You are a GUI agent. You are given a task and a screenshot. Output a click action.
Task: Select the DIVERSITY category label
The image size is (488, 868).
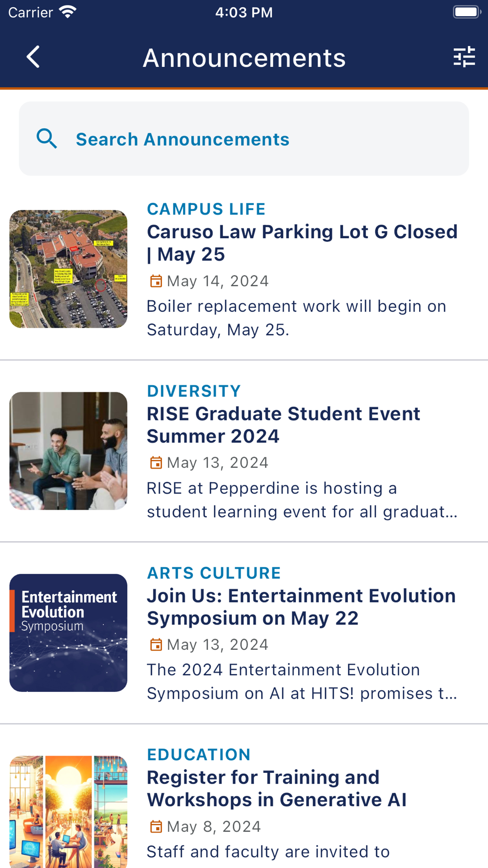(194, 391)
